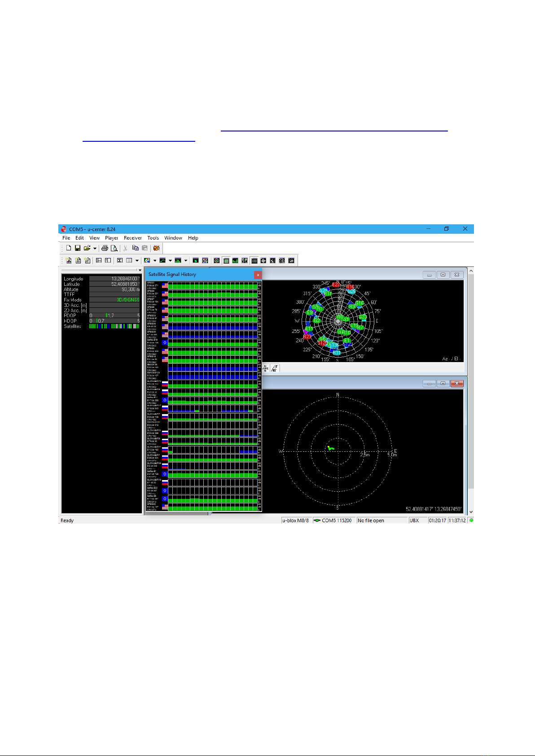Expand the Chart view dropdown arrow
The height and width of the screenshot is (756, 535).
coord(170,260)
